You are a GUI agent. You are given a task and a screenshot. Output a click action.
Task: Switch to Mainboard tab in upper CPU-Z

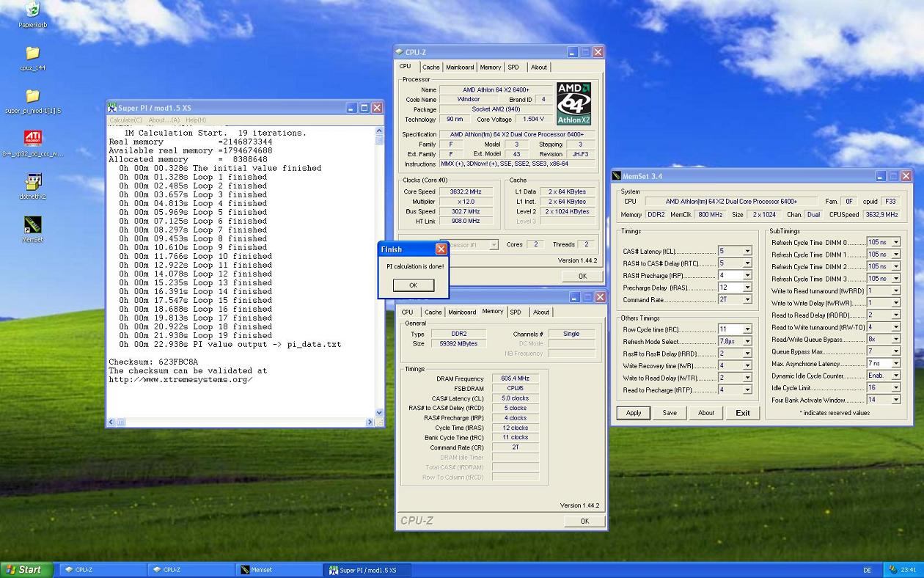coord(460,67)
